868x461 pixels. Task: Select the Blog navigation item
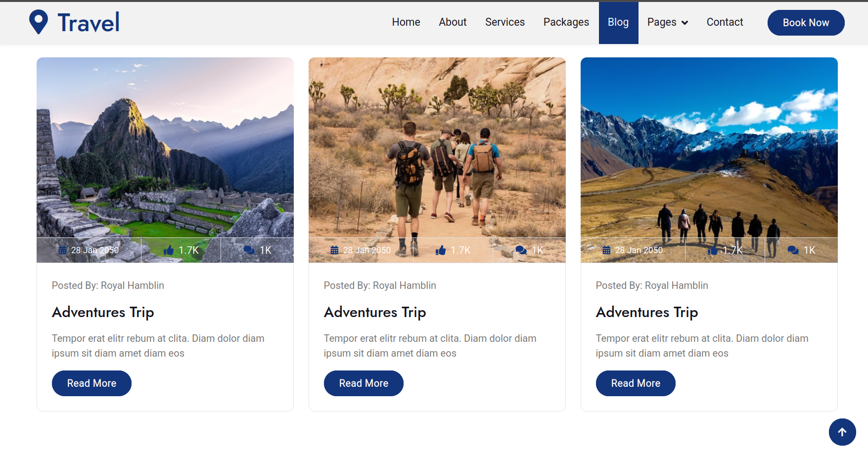pos(618,22)
